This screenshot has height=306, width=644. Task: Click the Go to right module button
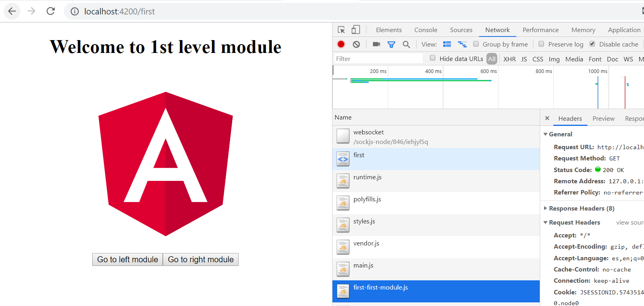tap(200, 259)
